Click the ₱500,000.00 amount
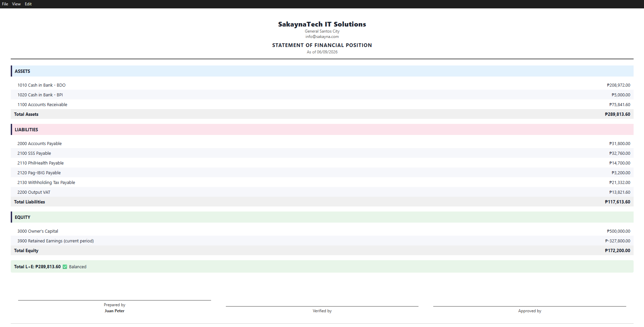The height and width of the screenshot is (327, 644). pos(618,231)
